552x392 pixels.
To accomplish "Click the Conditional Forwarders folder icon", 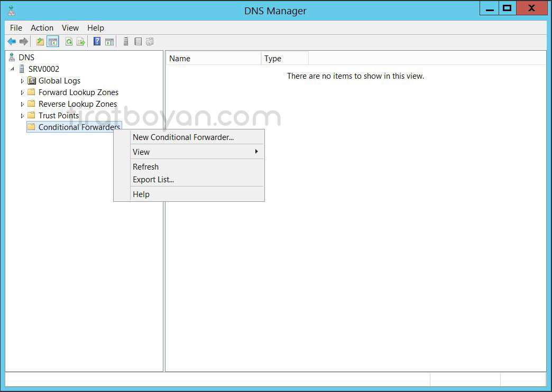I will point(31,127).
